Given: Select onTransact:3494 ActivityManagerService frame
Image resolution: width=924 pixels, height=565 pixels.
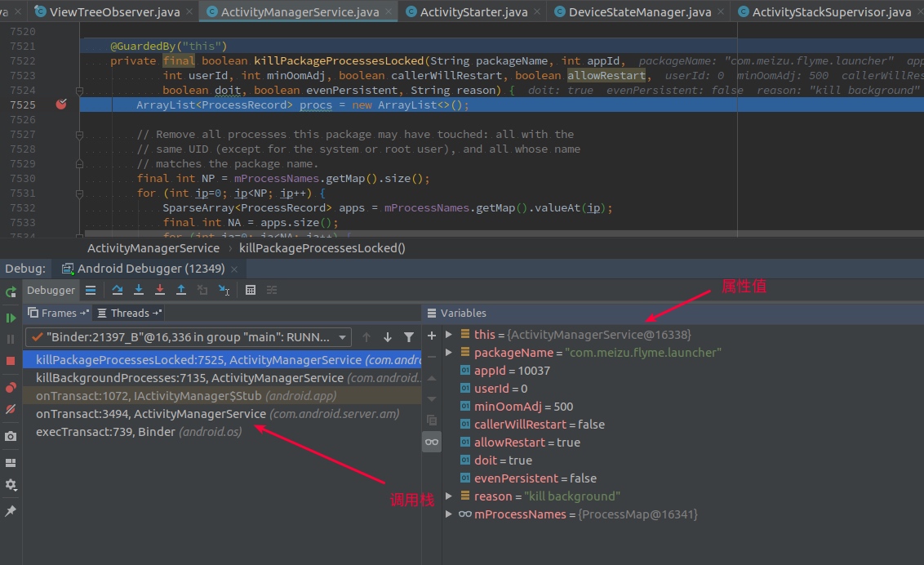Looking at the screenshot, I should [x=222, y=414].
